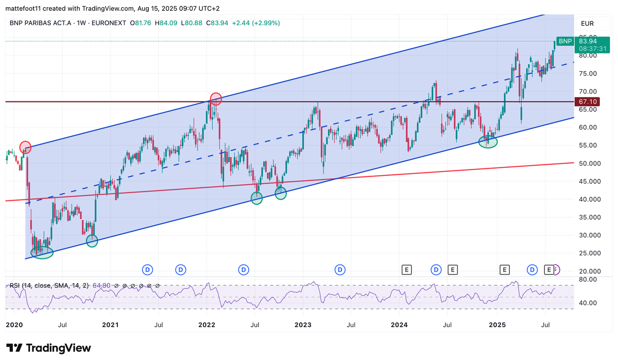Open the earnings E marker at start of 2024
618x364 pixels.
point(407,269)
